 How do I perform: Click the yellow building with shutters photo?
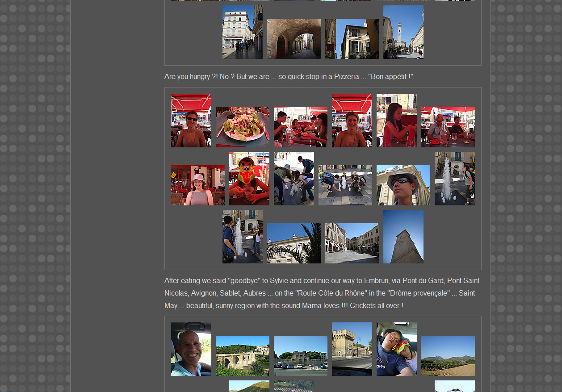(352, 39)
